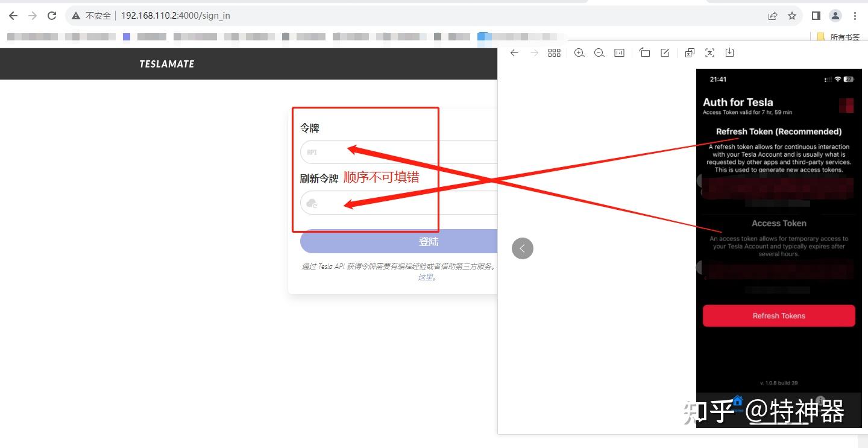Click the address bar URL 192.168.110.2:4000/sign_in
The width and height of the screenshot is (868, 448).
click(x=175, y=16)
